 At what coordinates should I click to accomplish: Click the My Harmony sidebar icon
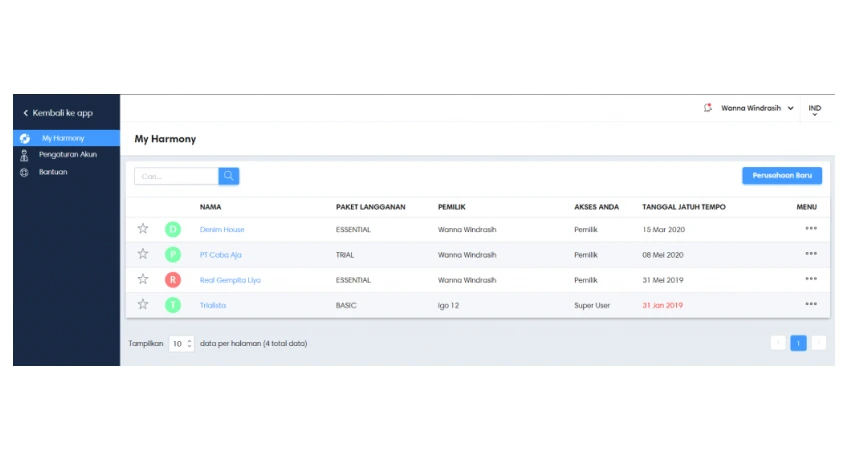pyautogui.click(x=25, y=138)
